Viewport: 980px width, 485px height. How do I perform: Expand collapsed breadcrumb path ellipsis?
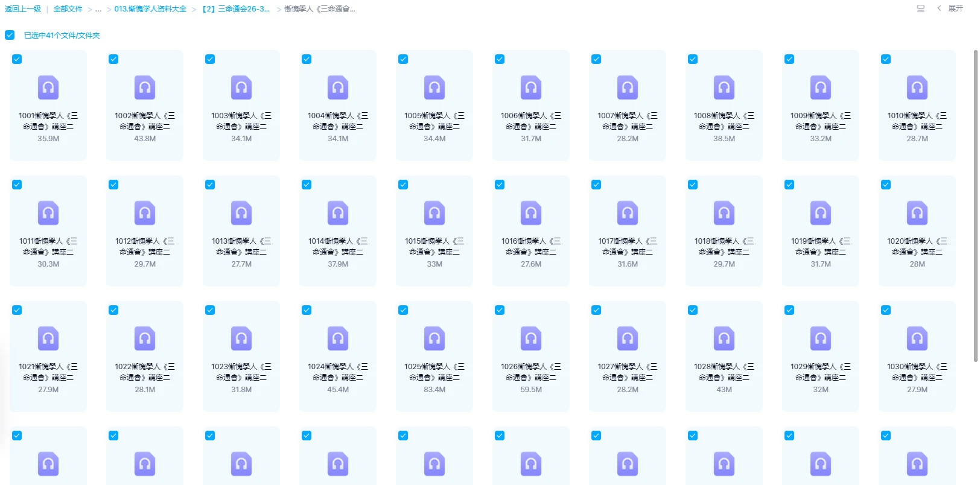tap(98, 9)
